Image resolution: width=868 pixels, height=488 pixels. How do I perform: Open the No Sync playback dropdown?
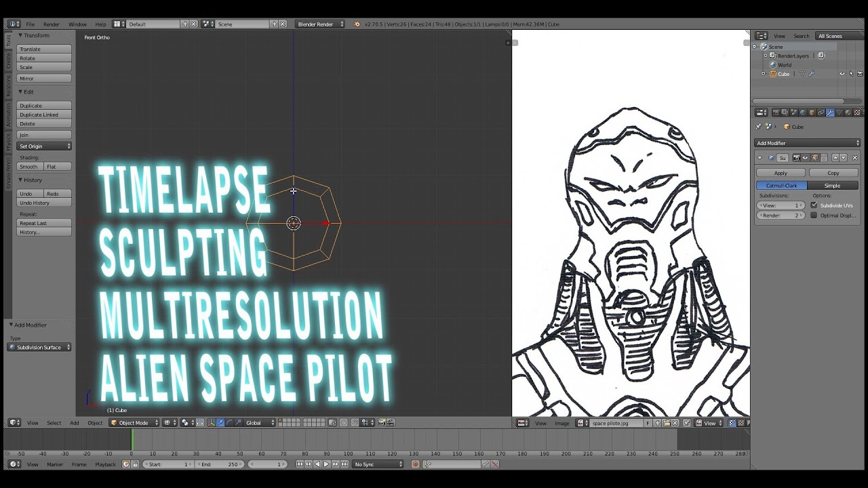click(x=378, y=464)
